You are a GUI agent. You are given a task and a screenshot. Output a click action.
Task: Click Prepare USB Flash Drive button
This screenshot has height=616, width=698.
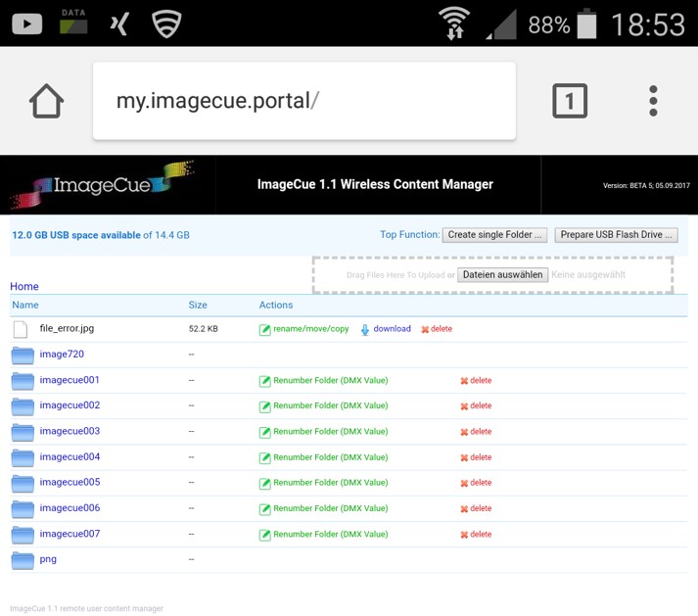tap(616, 235)
